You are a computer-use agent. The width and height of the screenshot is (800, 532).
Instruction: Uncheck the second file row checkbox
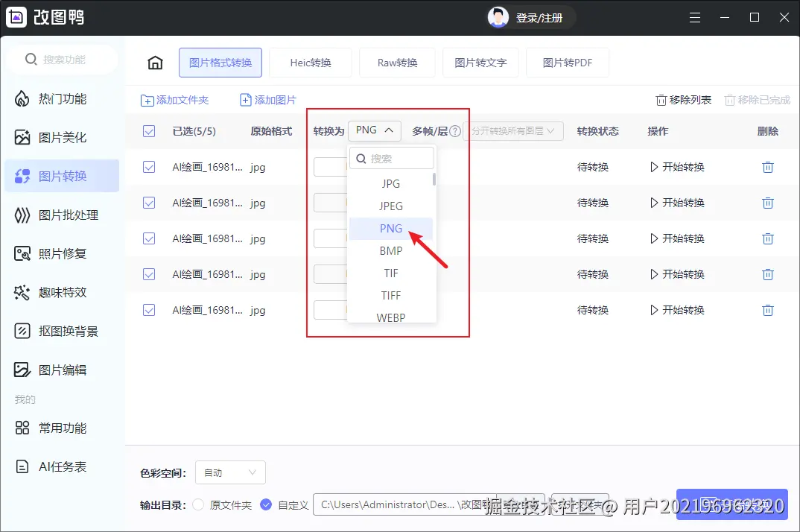point(149,203)
